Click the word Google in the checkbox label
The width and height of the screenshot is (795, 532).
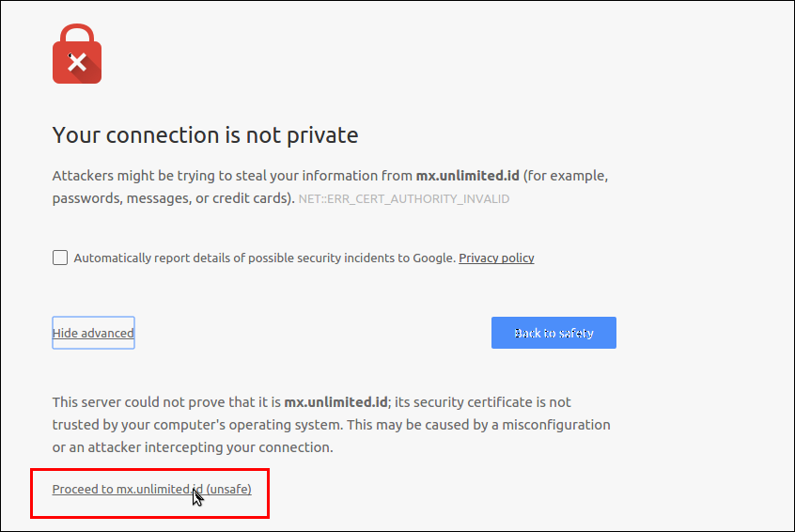click(433, 258)
